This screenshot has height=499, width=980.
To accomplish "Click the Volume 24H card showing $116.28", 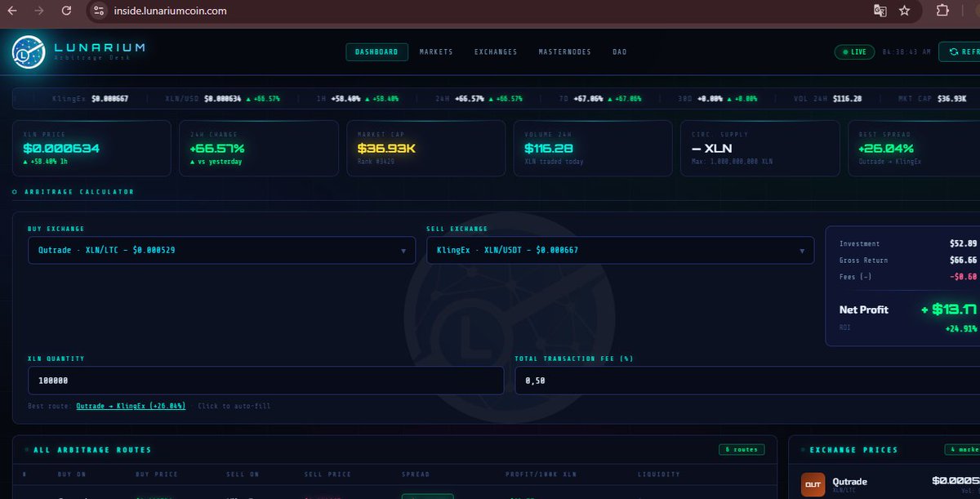I will point(592,148).
